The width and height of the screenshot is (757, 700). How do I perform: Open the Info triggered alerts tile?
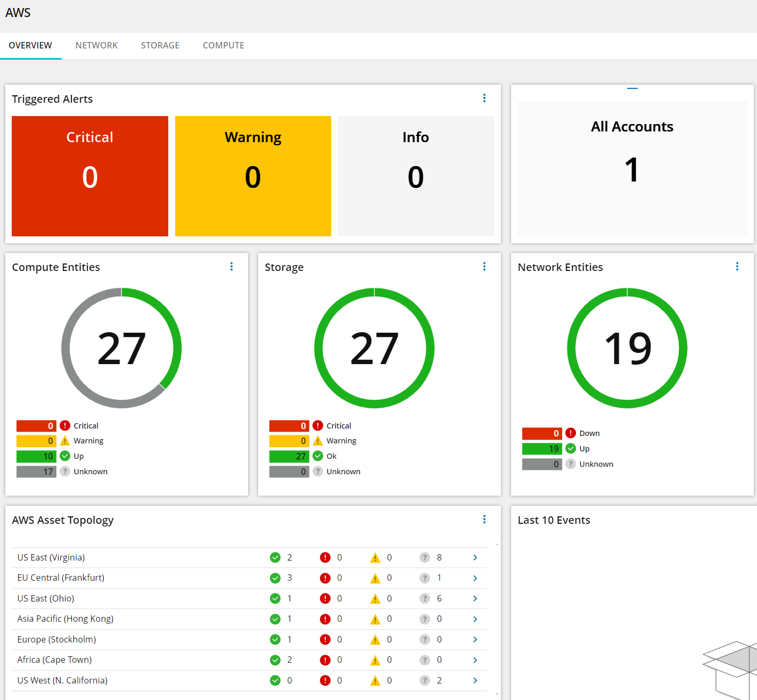pos(416,176)
